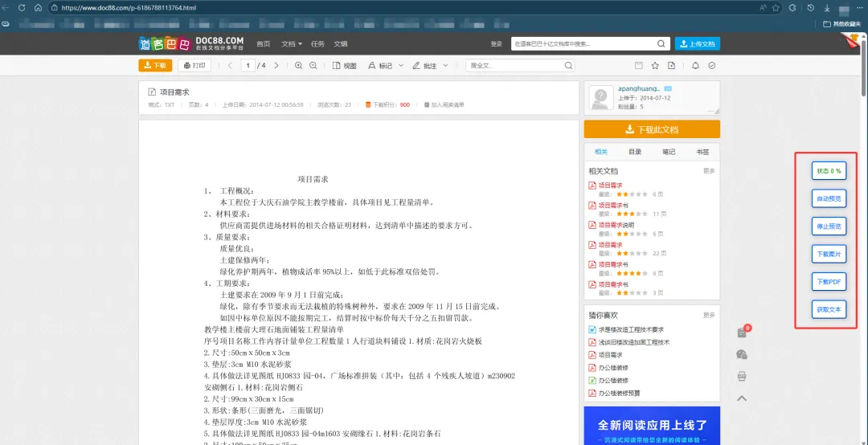
Task: Click the large 下载此文档 button
Action: pyautogui.click(x=652, y=129)
